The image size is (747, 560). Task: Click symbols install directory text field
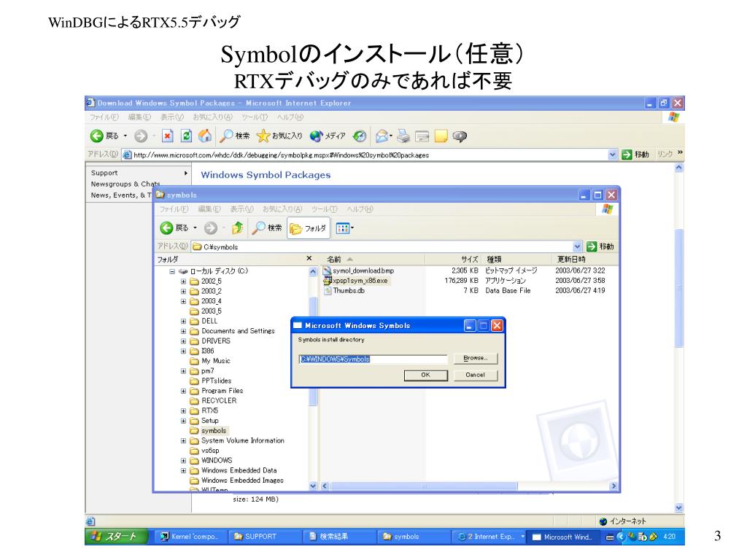click(373, 359)
